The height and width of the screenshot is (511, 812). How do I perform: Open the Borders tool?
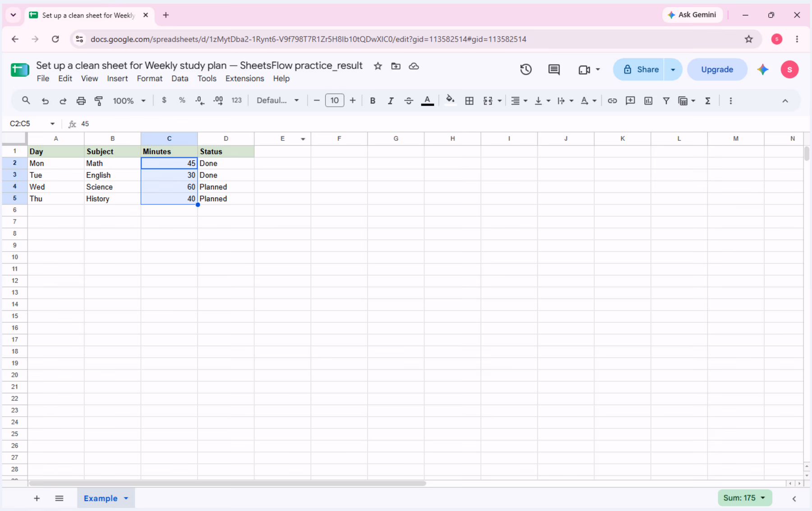click(x=469, y=101)
